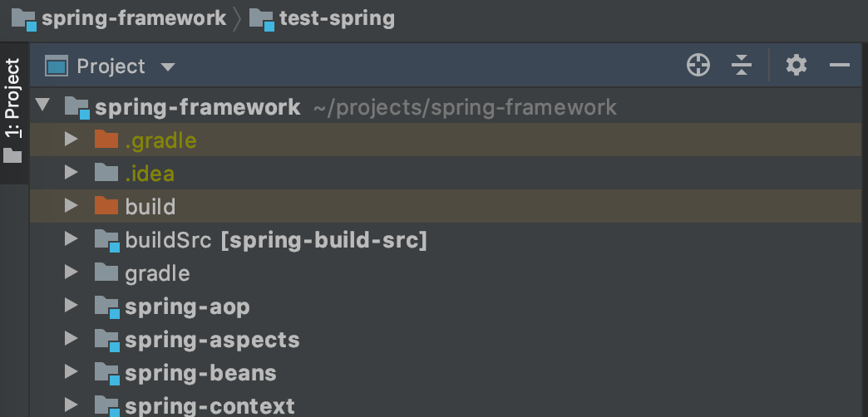Collapse all nodes using the toolbar icon
This screenshot has width=868, height=417.
[x=742, y=66]
